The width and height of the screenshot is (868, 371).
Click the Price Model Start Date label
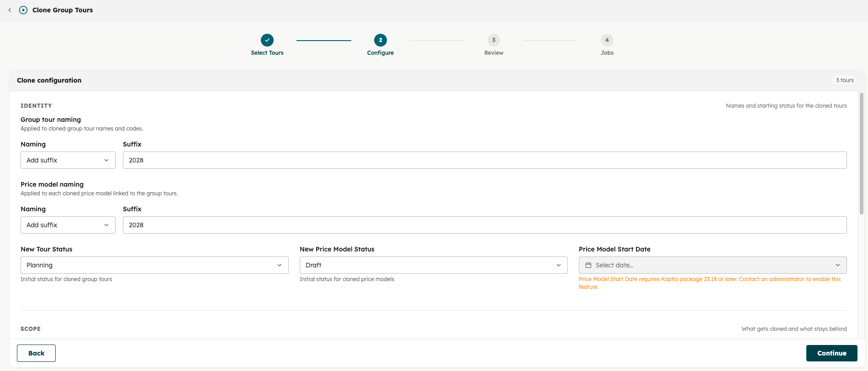pos(614,249)
